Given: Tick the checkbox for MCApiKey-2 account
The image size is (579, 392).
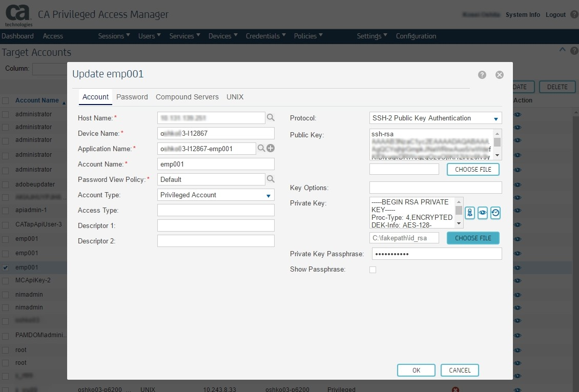Looking at the screenshot, I should point(5,281).
